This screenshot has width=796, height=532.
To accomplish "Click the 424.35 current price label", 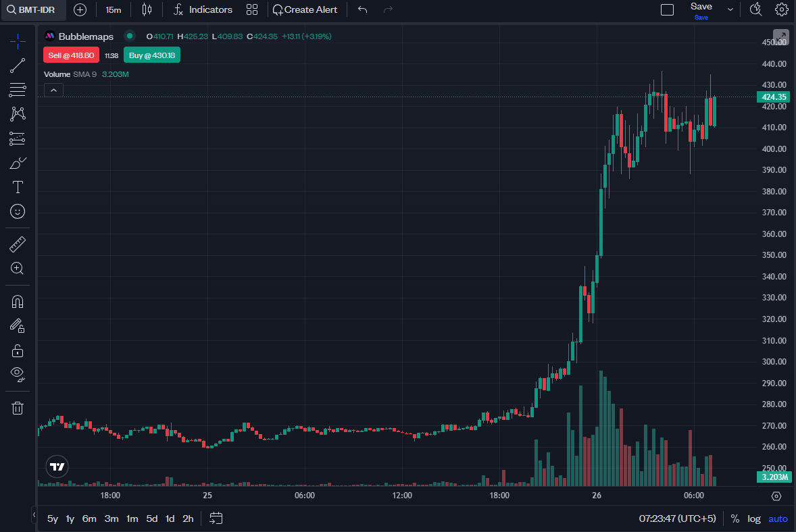I will (773, 97).
